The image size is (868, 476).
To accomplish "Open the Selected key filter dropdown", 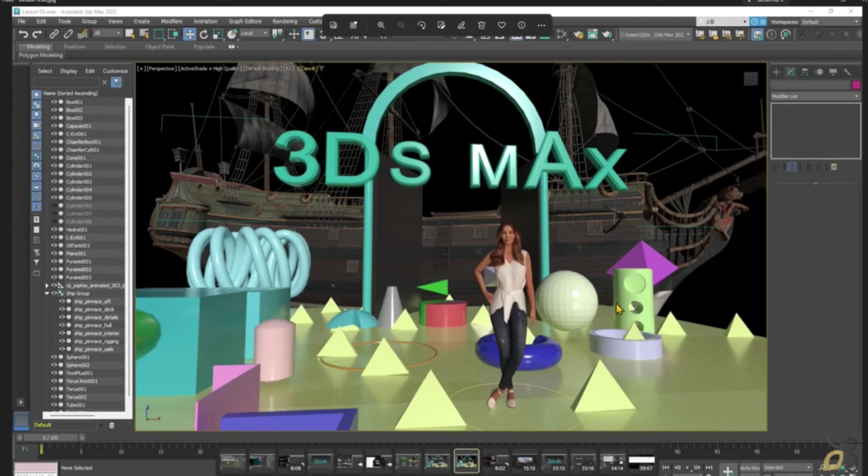I will (x=787, y=468).
